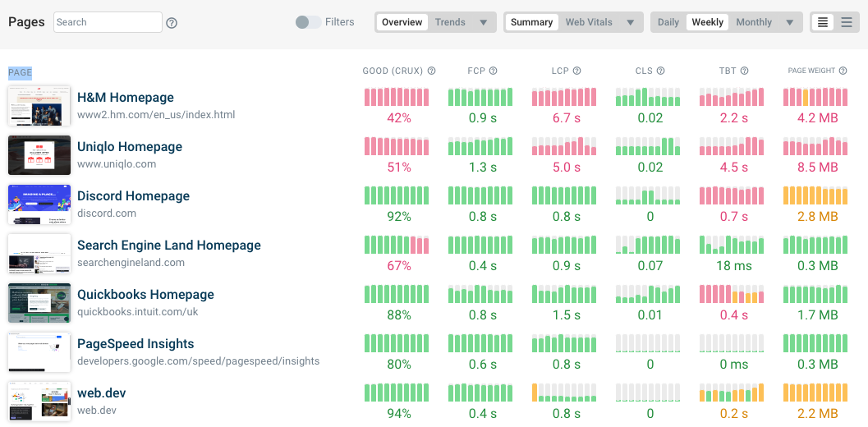Click the H&M 42% Good CrUX value
The image size is (868, 427).
click(399, 118)
